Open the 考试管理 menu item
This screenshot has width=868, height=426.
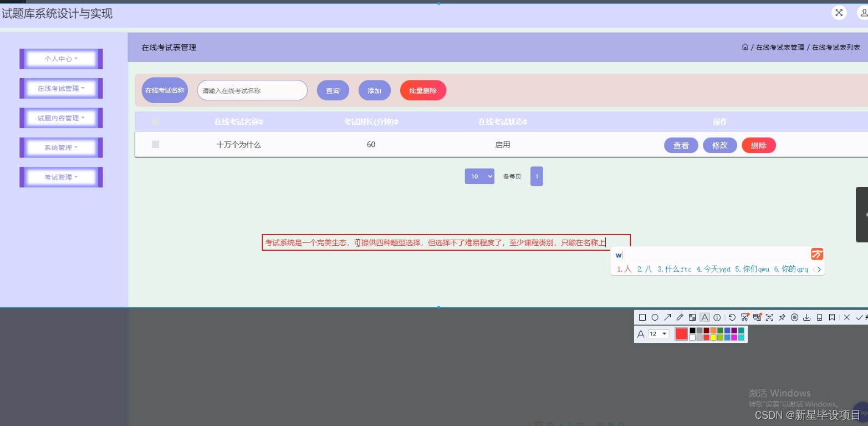point(60,176)
